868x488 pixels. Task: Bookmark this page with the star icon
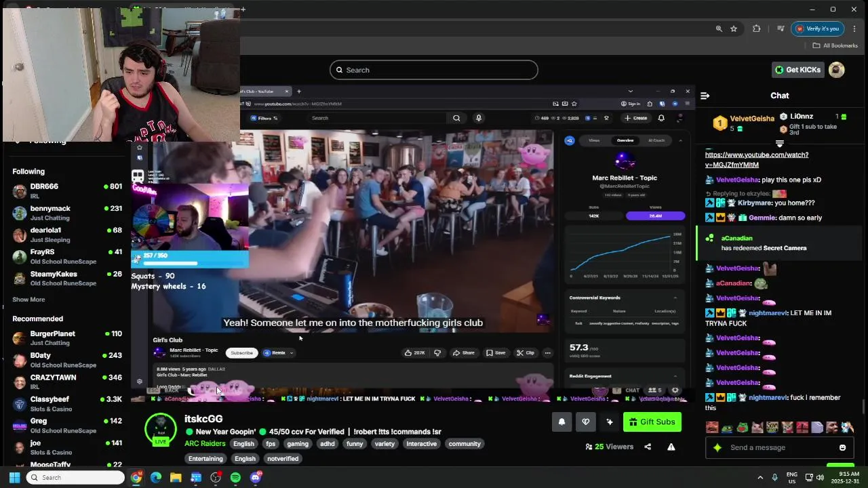click(x=734, y=28)
